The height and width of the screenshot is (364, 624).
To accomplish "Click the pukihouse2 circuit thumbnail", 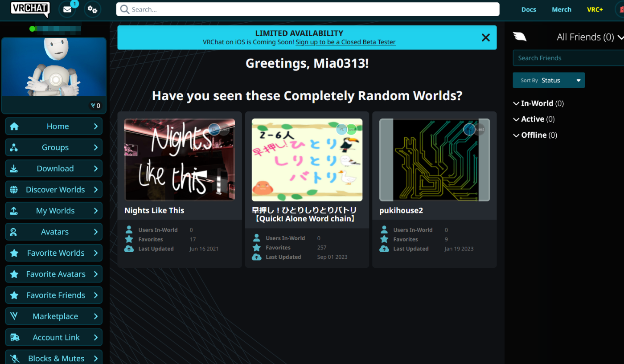I will coord(435,160).
